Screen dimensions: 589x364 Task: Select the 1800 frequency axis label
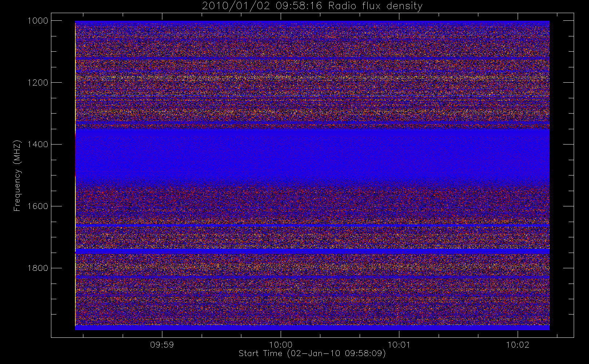pyautogui.click(x=38, y=268)
